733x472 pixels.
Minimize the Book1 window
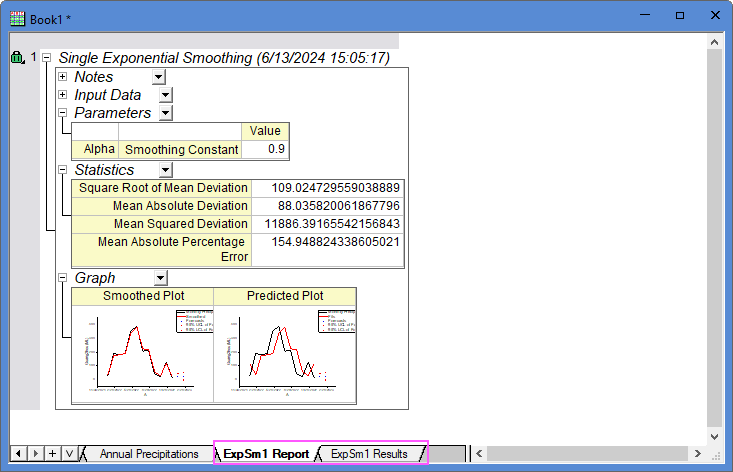point(645,15)
